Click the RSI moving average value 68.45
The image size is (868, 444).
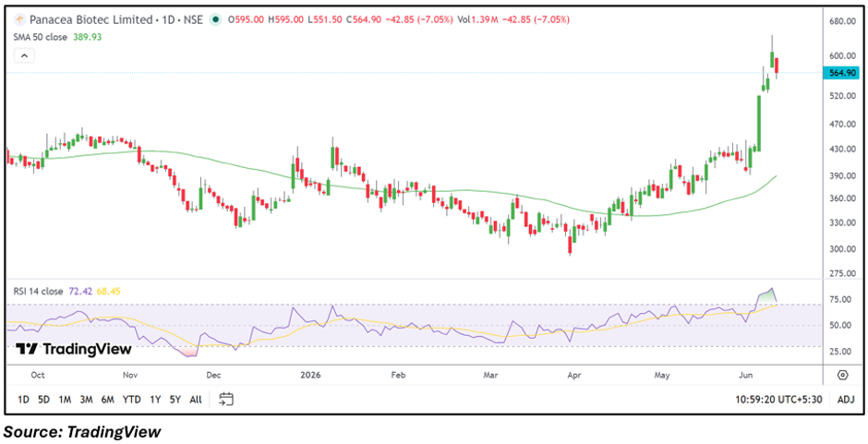(109, 290)
